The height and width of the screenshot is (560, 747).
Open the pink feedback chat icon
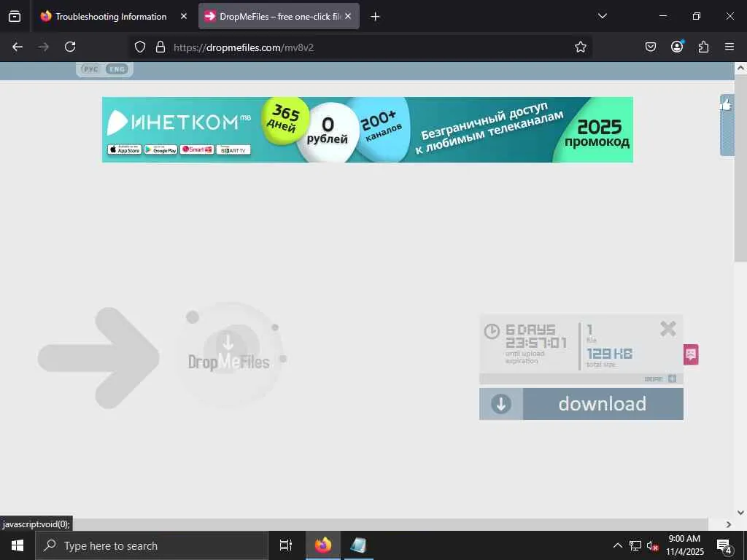tap(692, 354)
